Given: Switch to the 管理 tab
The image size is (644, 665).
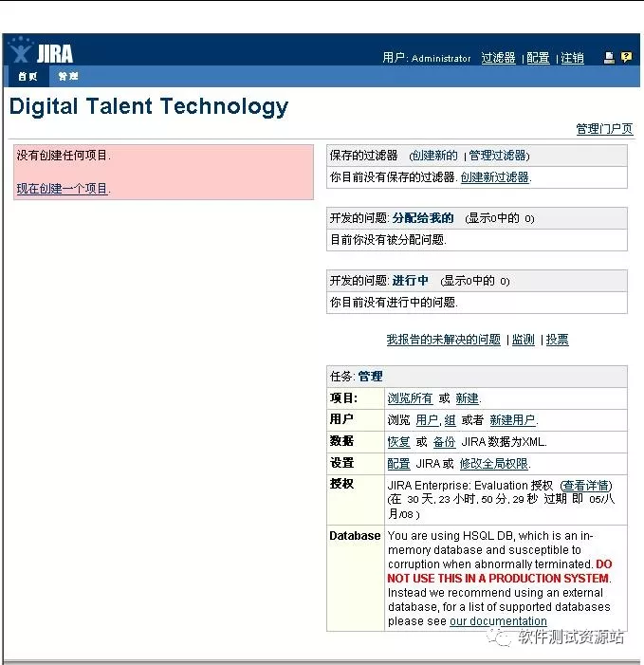Looking at the screenshot, I should click(68, 76).
